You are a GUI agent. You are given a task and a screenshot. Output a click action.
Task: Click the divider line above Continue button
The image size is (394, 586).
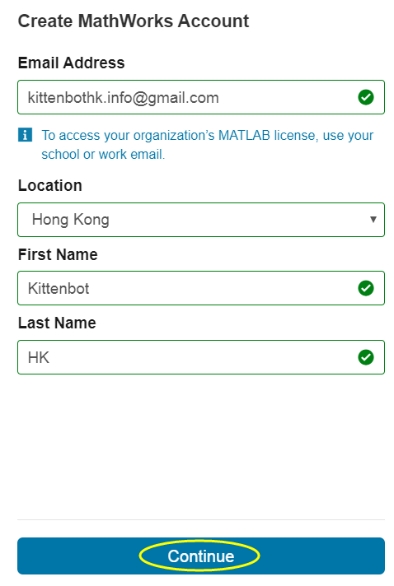pyautogui.click(x=201, y=519)
